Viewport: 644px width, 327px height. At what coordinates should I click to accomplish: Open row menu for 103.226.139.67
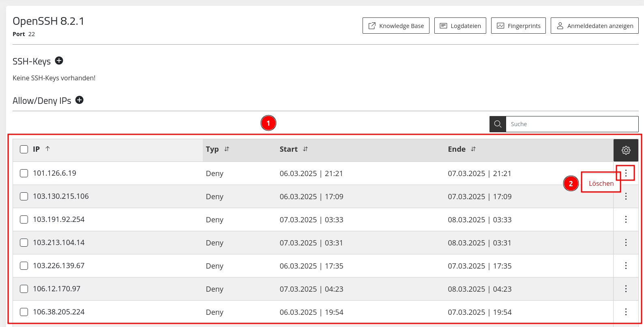coord(626,266)
